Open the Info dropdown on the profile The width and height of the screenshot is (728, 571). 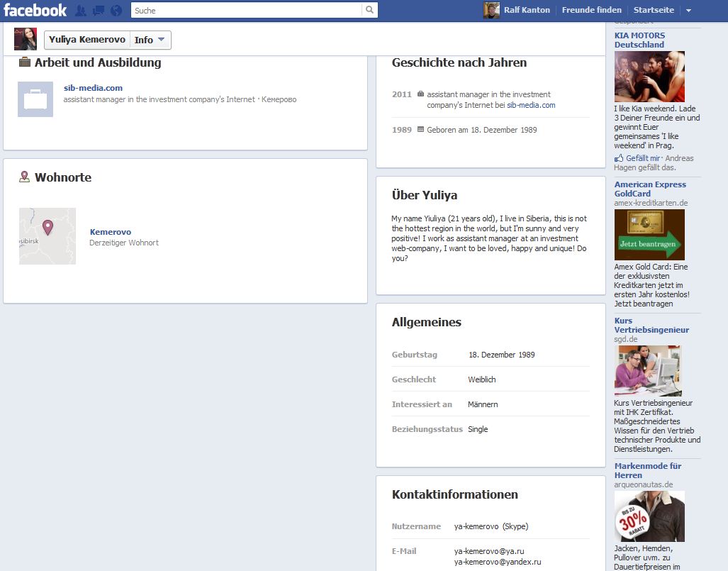click(x=150, y=40)
